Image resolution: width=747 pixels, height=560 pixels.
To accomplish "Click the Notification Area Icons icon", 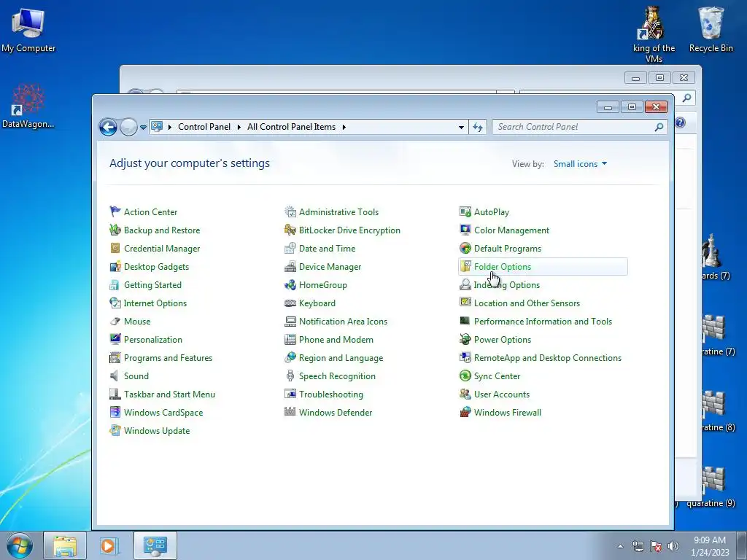I will 290,321.
